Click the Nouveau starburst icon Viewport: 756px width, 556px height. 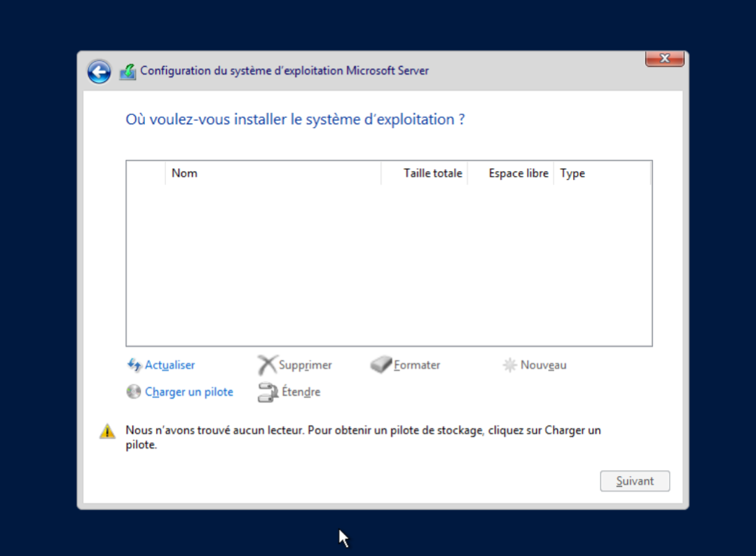click(509, 365)
